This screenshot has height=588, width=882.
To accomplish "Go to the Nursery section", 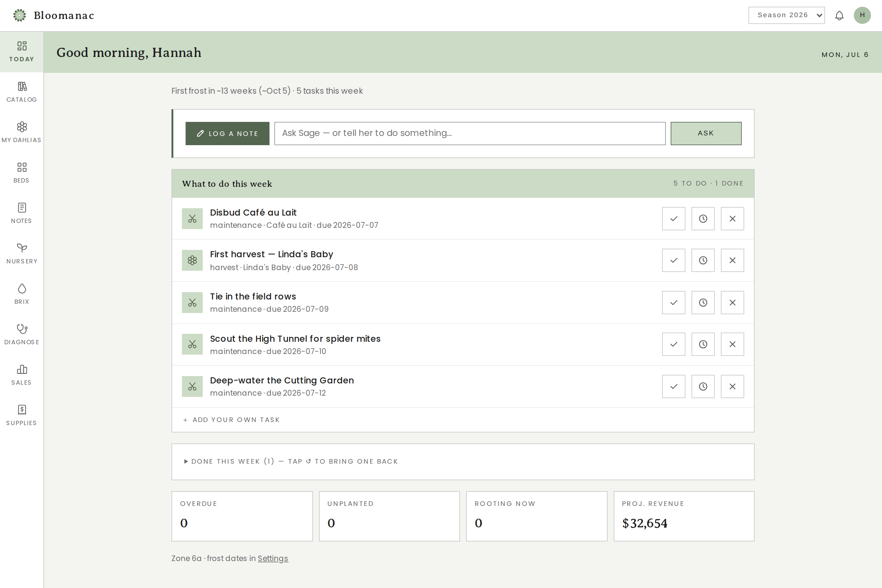I will click(22, 254).
